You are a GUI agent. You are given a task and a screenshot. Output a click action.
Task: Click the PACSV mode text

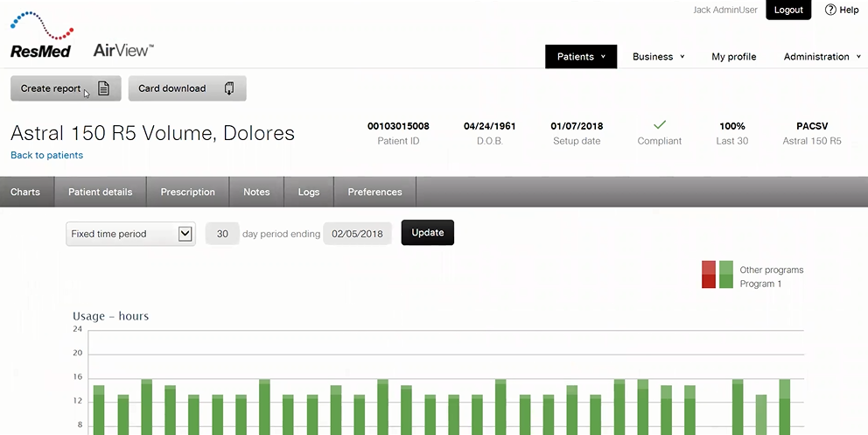tap(812, 126)
